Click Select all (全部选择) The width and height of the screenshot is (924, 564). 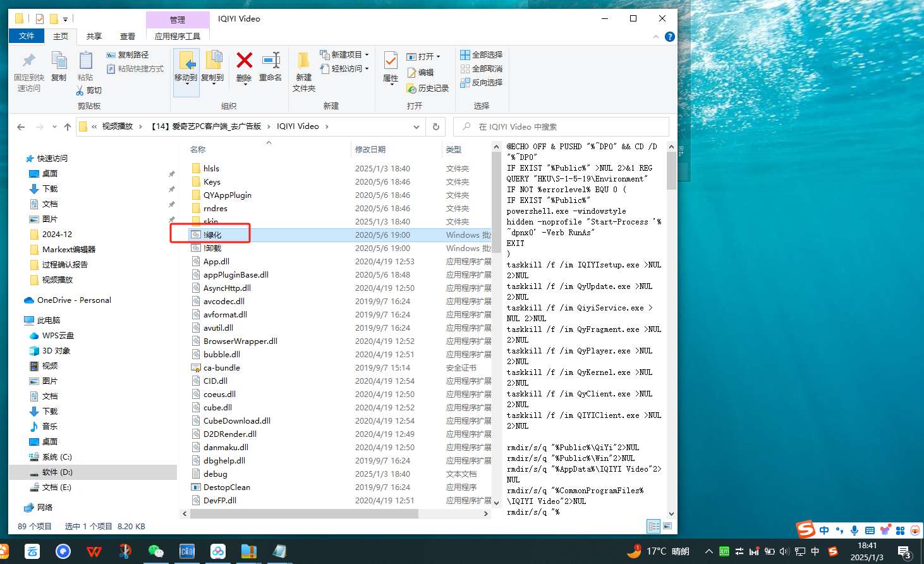pyautogui.click(x=482, y=55)
